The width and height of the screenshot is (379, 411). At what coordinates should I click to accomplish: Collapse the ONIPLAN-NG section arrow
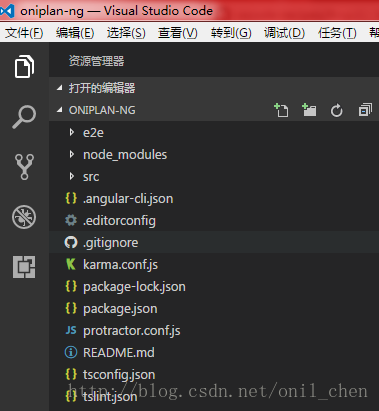coord(60,110)
